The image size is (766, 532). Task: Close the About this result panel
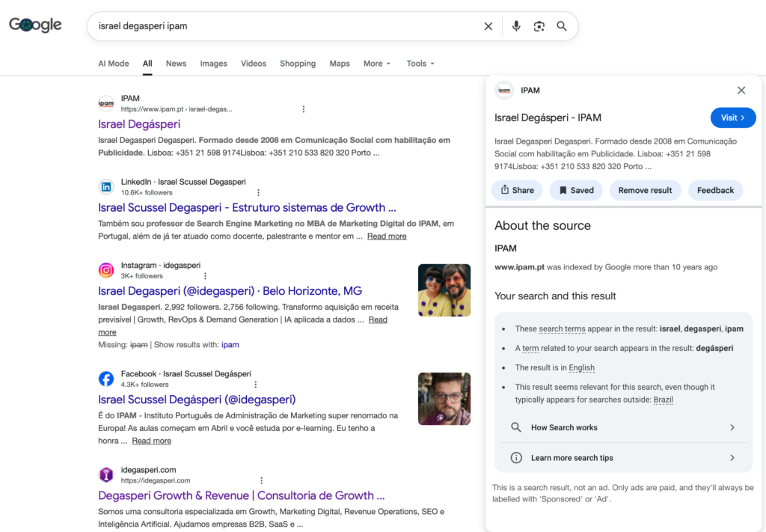click(741, 91)
